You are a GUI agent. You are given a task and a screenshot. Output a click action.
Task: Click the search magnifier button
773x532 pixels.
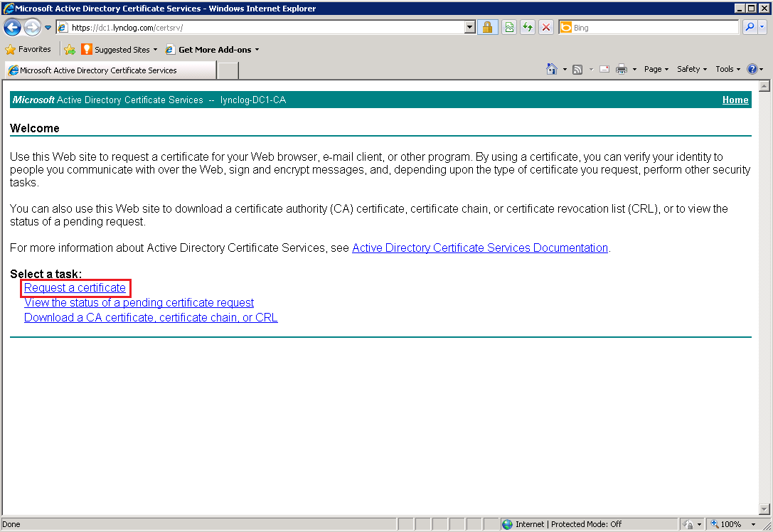click(750, 28)
